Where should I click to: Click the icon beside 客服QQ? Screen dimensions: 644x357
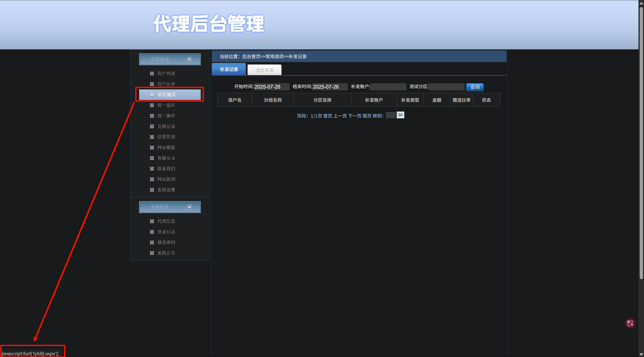pos(152,158)
